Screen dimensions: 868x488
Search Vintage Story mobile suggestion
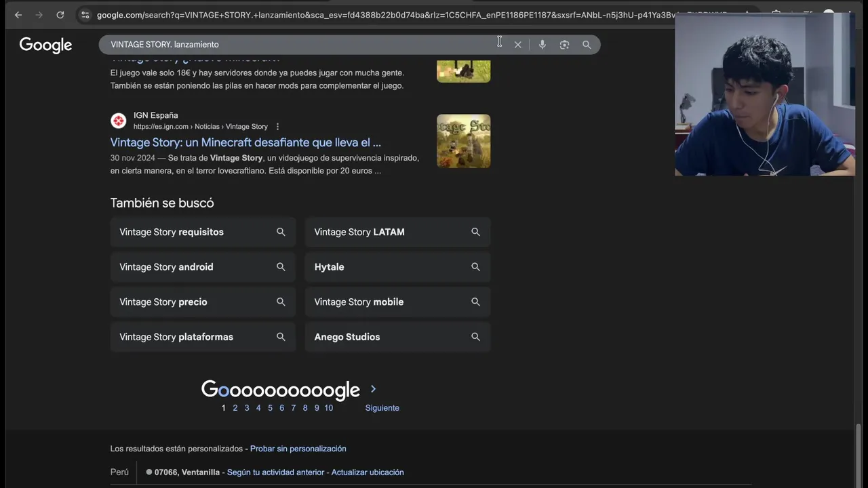point(397,302)
